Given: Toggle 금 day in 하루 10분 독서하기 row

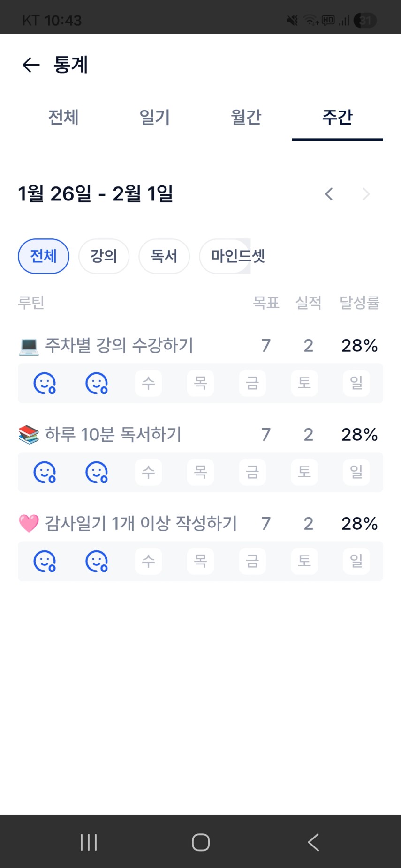Looking at the screenshot, I should click(x=252, y=472).
